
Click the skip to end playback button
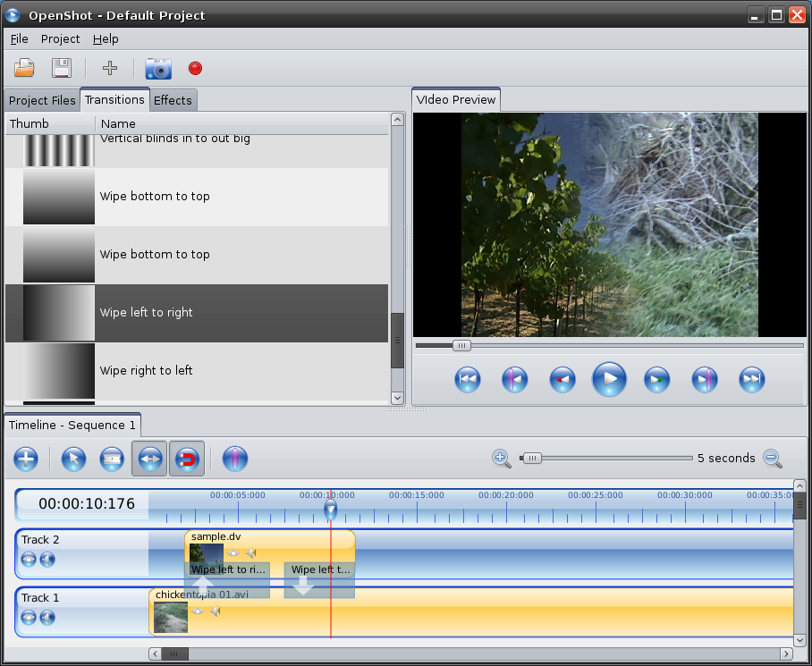[x=752, y=380]
